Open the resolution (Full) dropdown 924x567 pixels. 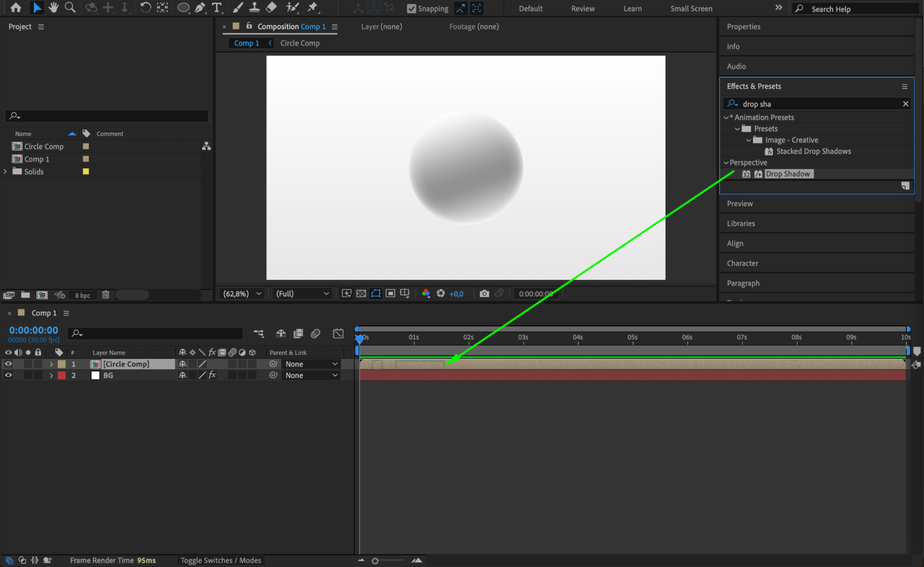coord(302,294)
